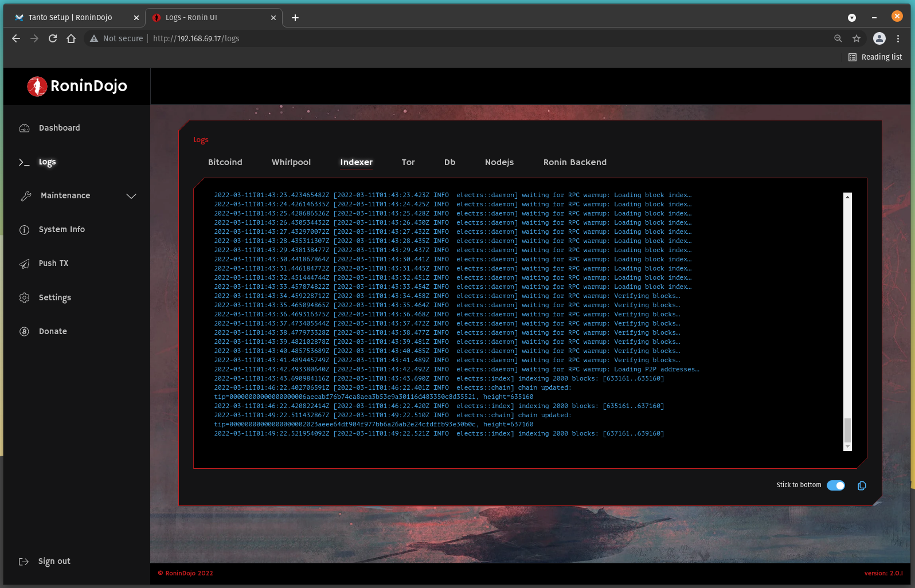Click the Donate bitcoin icon
Viewport: 915px width, 588px height.
[x=24, y=331]
